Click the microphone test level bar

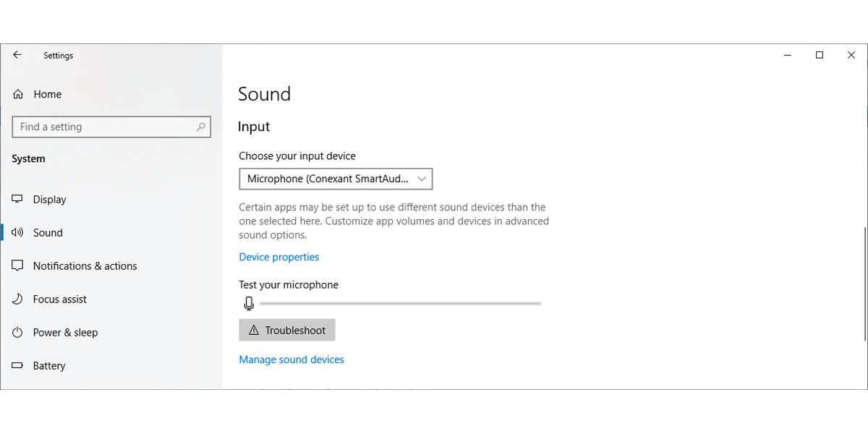[x=400, y=304]
